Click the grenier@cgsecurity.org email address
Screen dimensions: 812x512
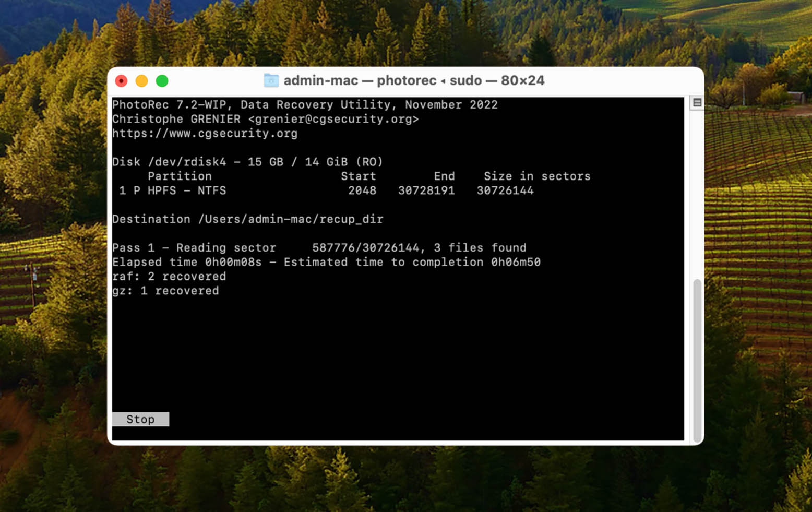tap(333, 119)
